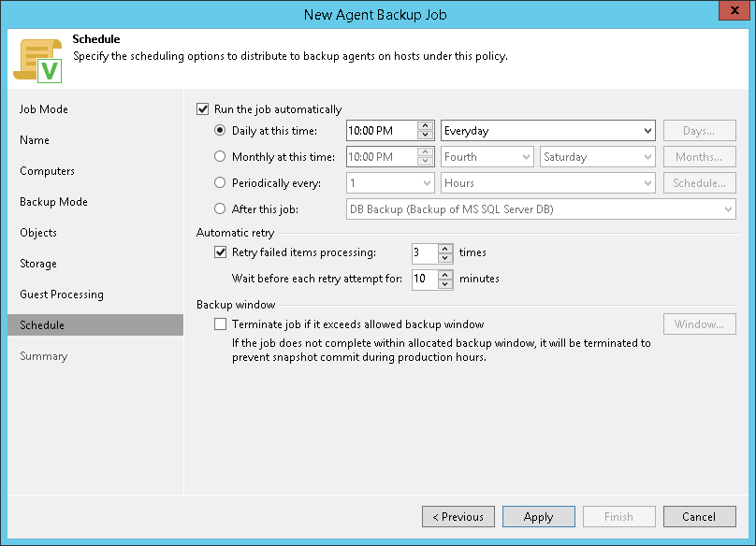Click the daily time input field

pos(381,131)
